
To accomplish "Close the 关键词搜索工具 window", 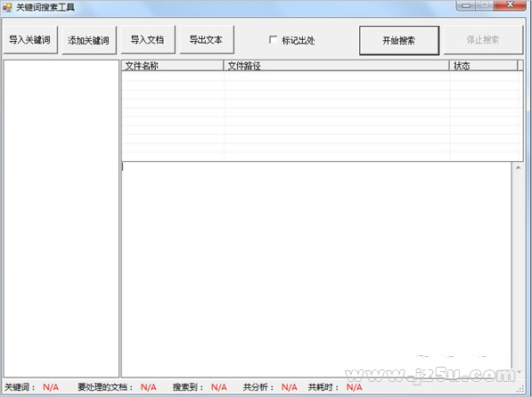I will [511, 5].
